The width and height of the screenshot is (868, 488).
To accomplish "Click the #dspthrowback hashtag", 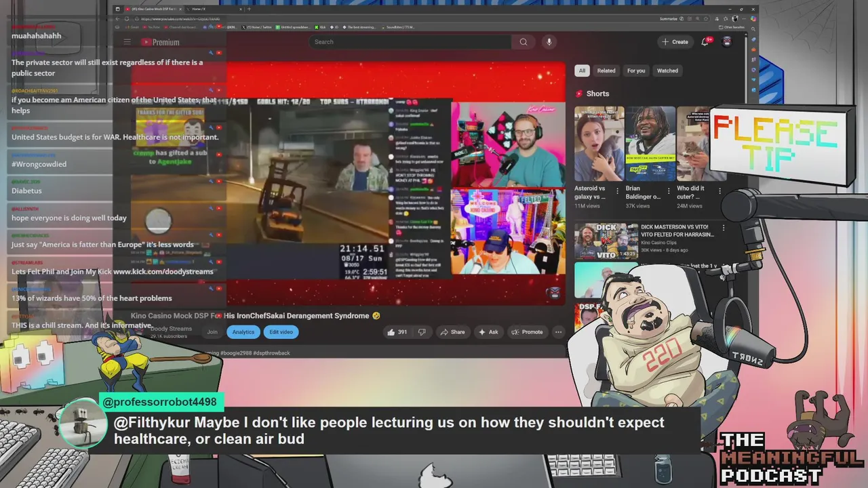I will [x=271, y=353].
